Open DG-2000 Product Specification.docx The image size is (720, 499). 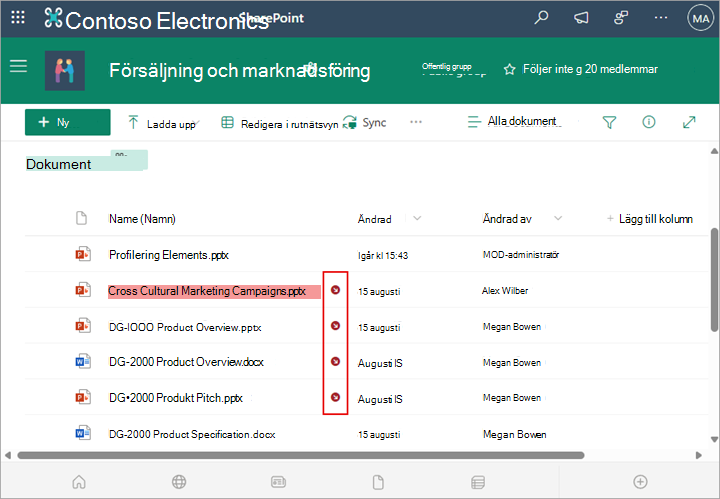192,434
